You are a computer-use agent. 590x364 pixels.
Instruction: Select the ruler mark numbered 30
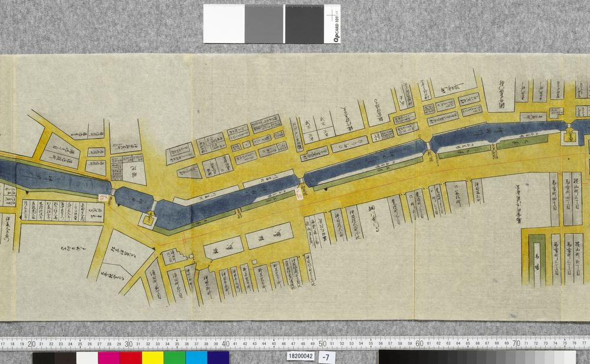[x=129, y=344]
